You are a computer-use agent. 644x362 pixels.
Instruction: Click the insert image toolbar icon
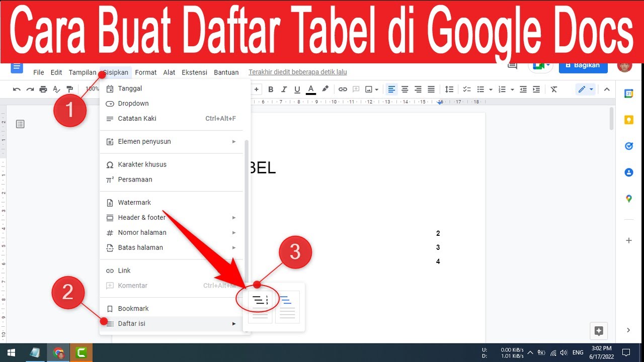click(369, 89)
